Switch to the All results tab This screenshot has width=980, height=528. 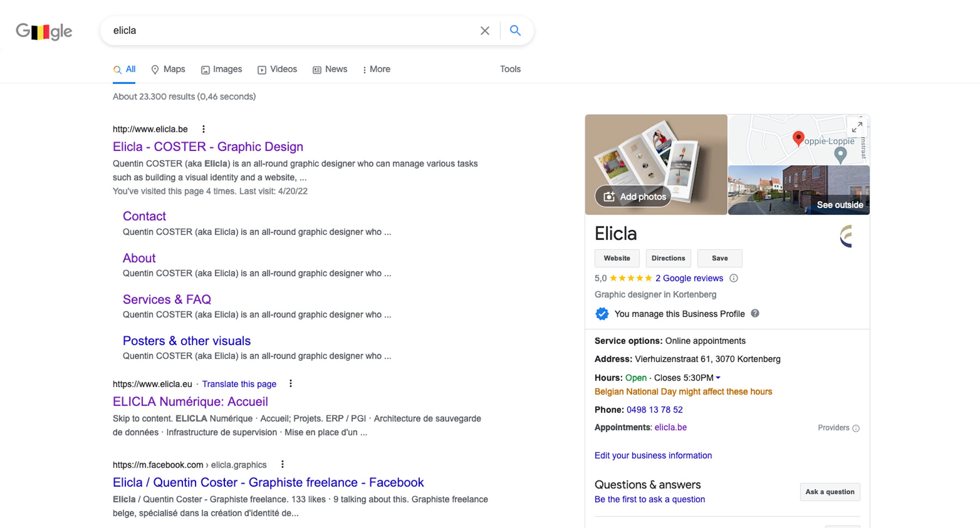pos(124,69)
